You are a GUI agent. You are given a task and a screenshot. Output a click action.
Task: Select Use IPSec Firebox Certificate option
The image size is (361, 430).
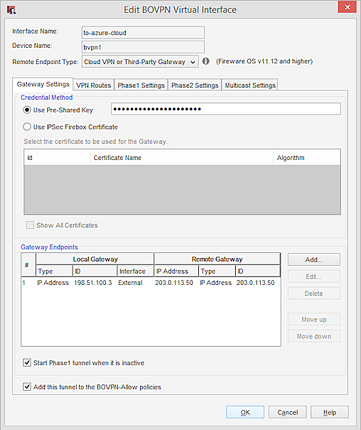coord(27,127)
